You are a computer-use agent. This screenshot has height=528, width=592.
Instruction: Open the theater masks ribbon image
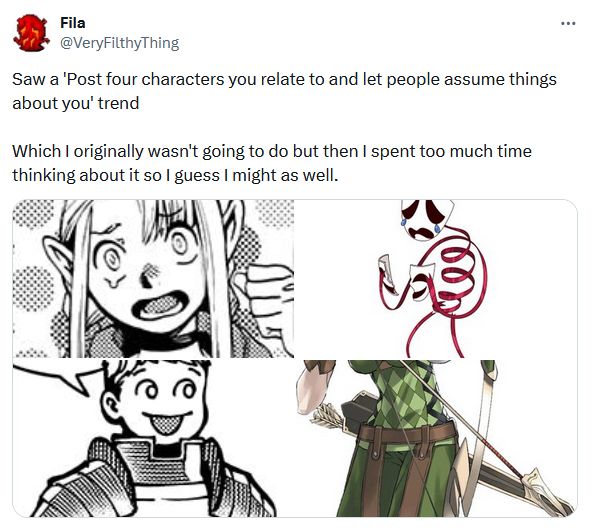437,278
